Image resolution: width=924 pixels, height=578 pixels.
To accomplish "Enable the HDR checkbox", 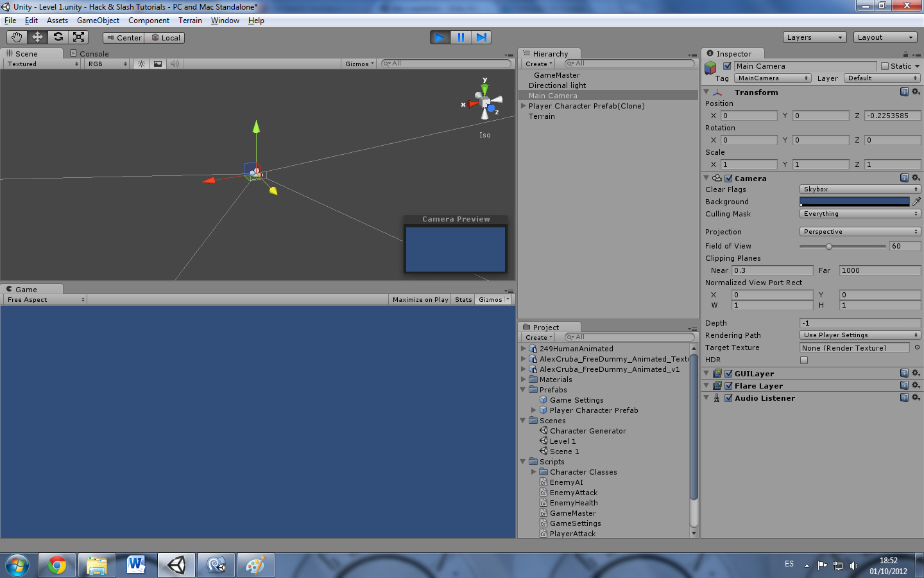I will pos(804,360).
